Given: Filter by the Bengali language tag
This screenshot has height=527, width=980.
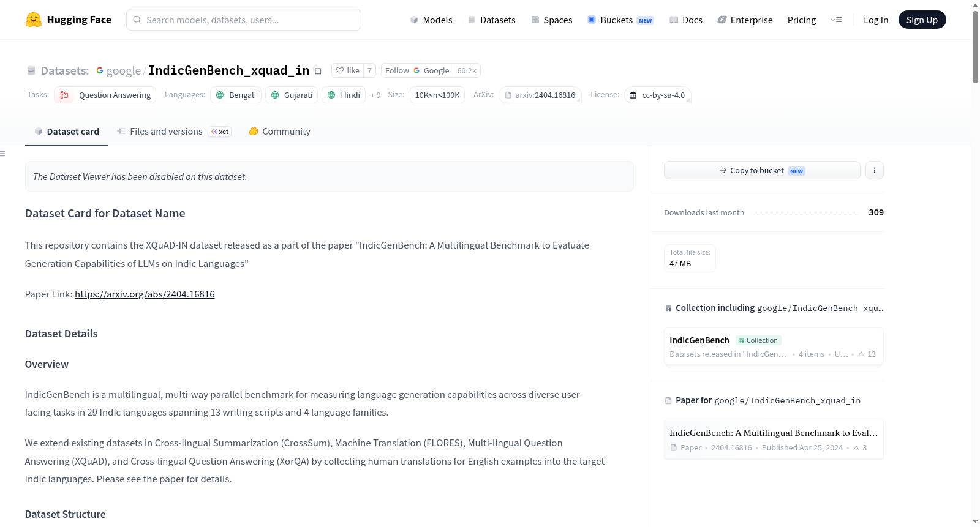Looking at the screenshot, I should click(x=236, y=95).
